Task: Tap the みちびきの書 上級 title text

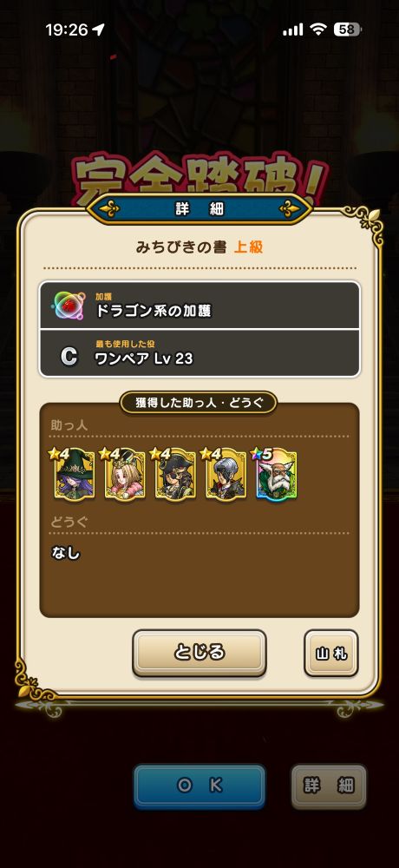Action: pyautogui.click(x=199, y=247)
